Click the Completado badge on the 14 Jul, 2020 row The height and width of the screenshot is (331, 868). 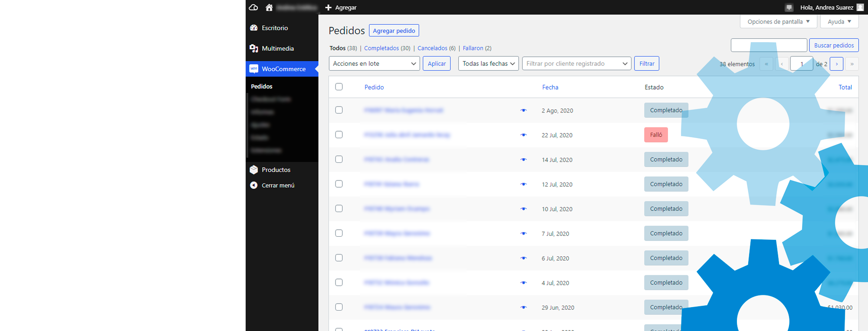click(666, 159)
